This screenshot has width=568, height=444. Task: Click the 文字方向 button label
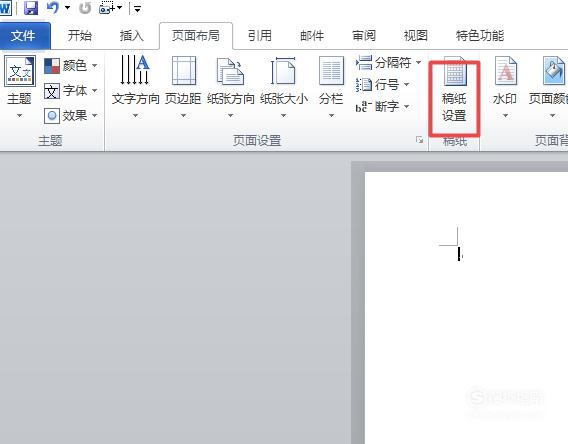pos(135,99)
